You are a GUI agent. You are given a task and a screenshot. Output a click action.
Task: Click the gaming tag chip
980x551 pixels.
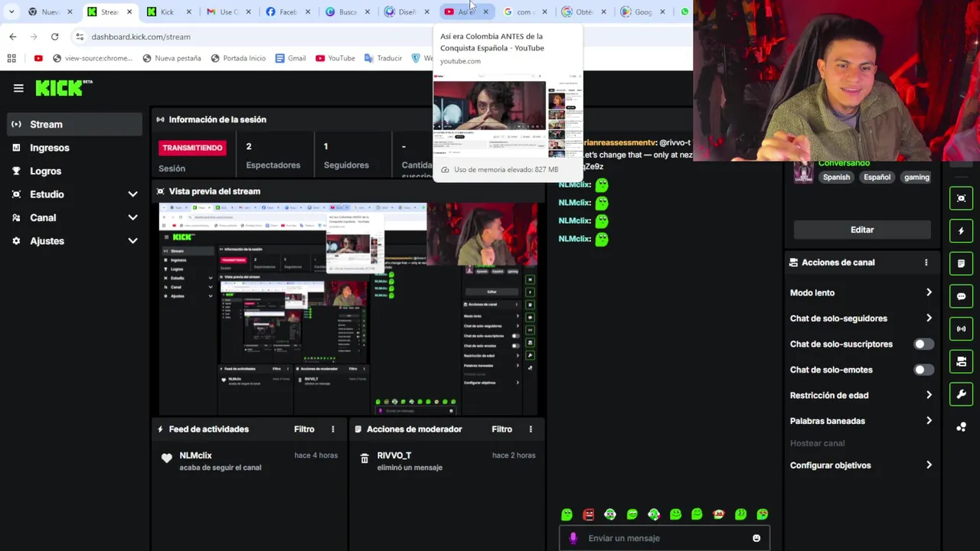916,177
